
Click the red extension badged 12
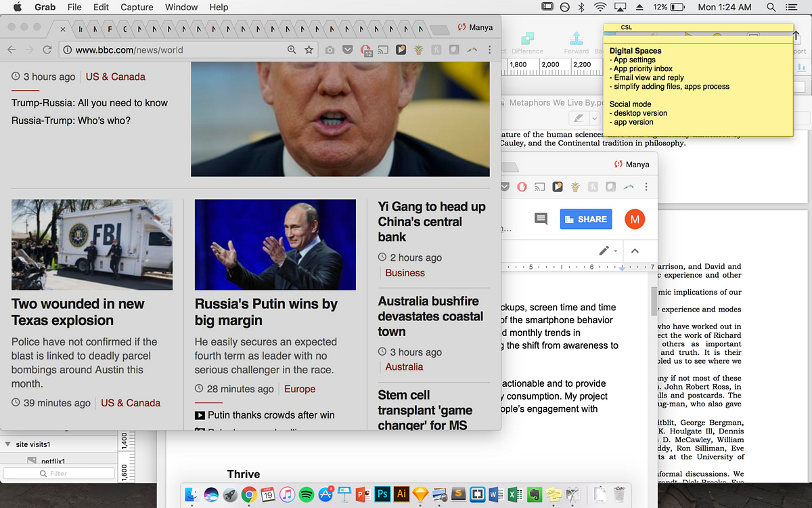(x=366, y=50)
